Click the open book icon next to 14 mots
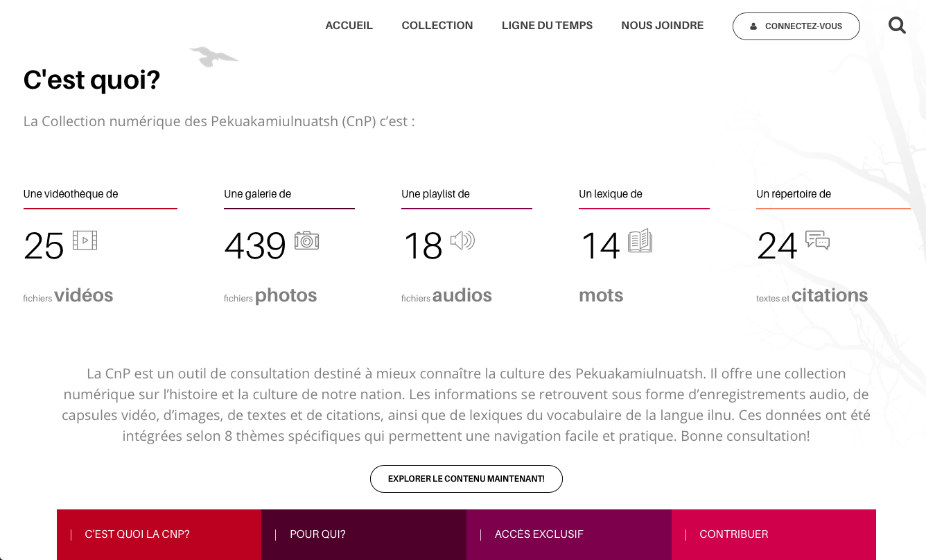Screen dimensions: 926x560 (641, 240)
